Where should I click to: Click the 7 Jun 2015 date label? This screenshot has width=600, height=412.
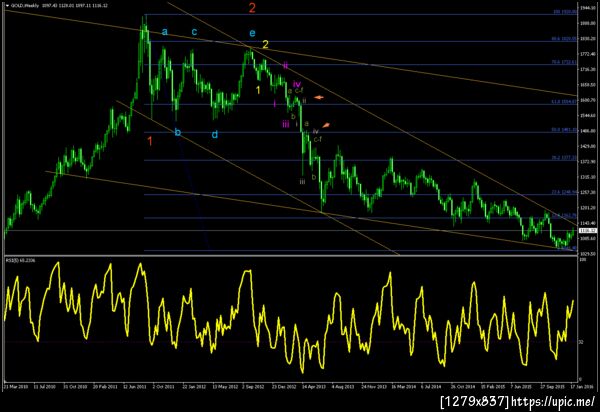[521, 387]
